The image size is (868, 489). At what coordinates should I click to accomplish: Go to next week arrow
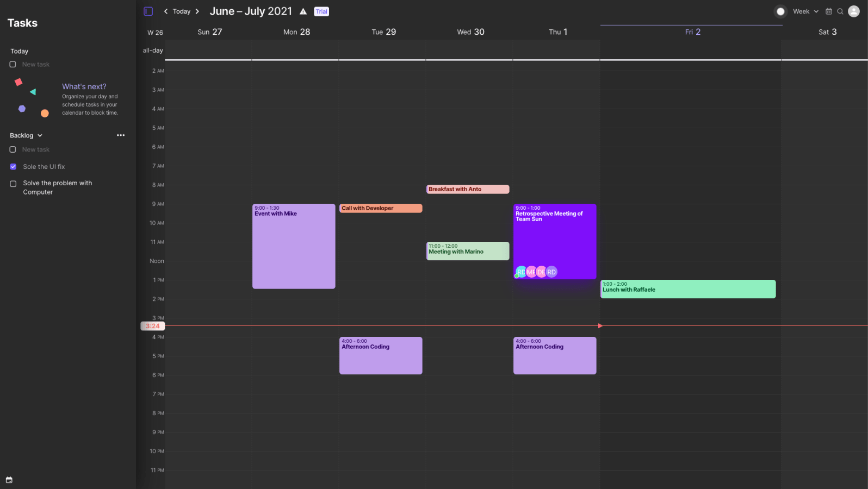click(197, 11)
